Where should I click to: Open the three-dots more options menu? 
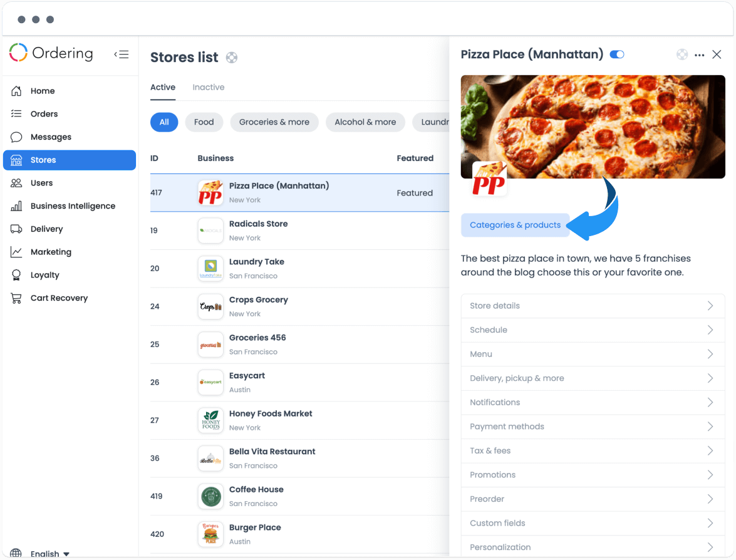point(700,55)
